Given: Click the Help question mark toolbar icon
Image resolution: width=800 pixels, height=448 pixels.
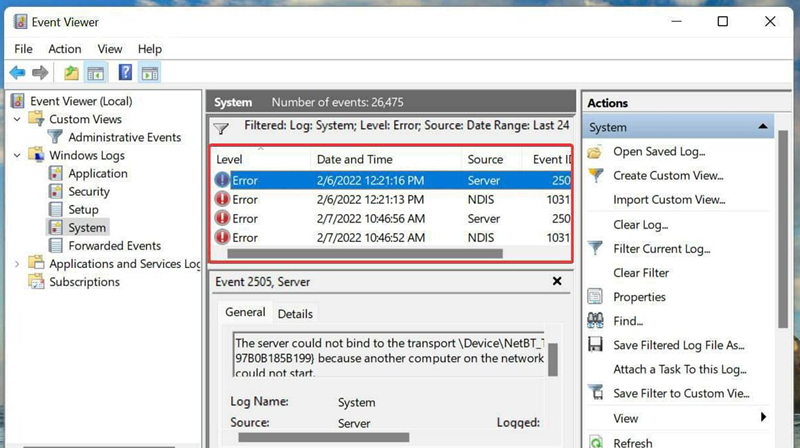Looking at the screenshot, I should [x=125, y=73].
